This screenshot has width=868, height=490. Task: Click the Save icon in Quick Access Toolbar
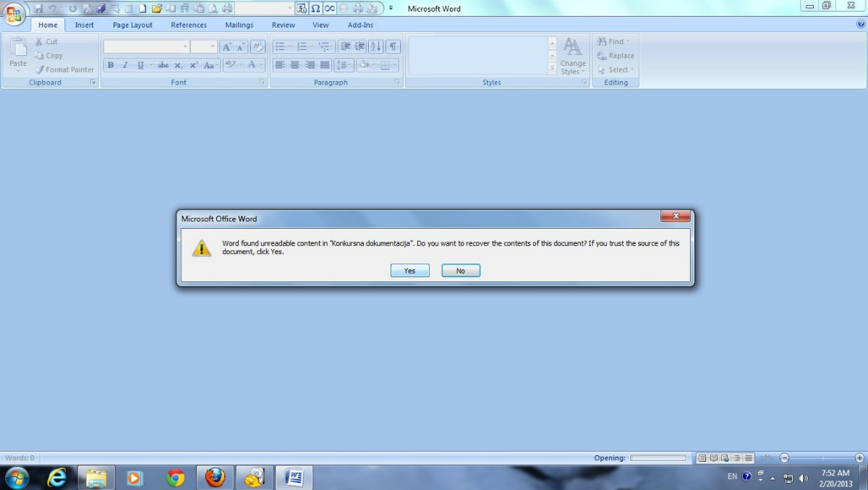tap(38, 9)
